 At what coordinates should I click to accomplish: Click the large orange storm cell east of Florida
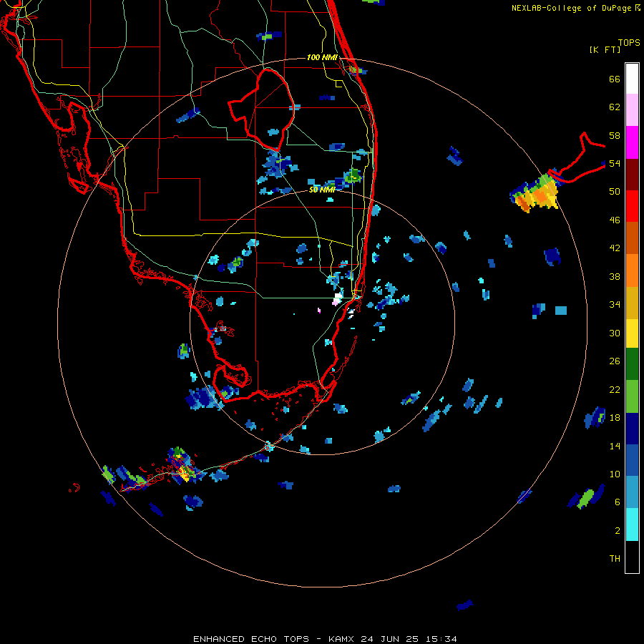point(536,194)
